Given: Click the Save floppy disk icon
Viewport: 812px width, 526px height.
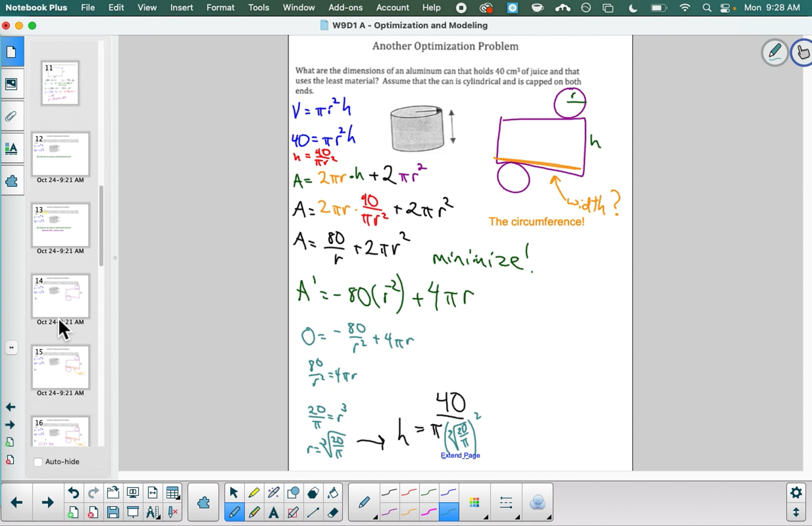Looking at the screenshot, I should click(x=113, y=512).
